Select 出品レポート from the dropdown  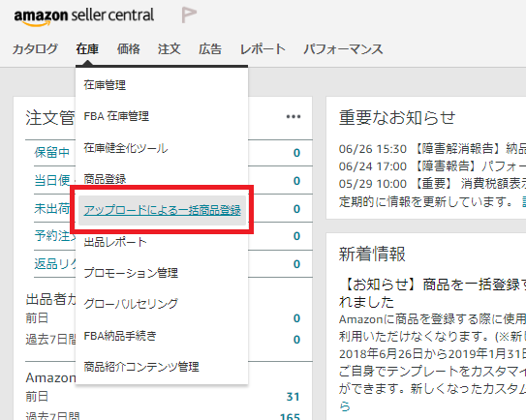(115, 242)
